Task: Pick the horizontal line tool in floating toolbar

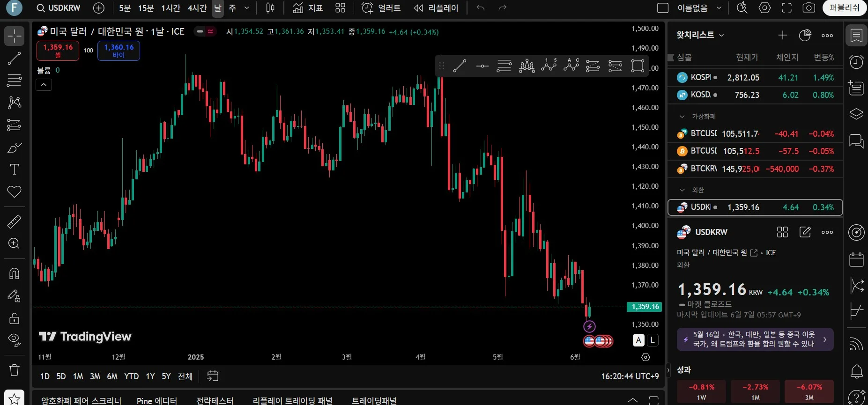Action: click(482, 66)
